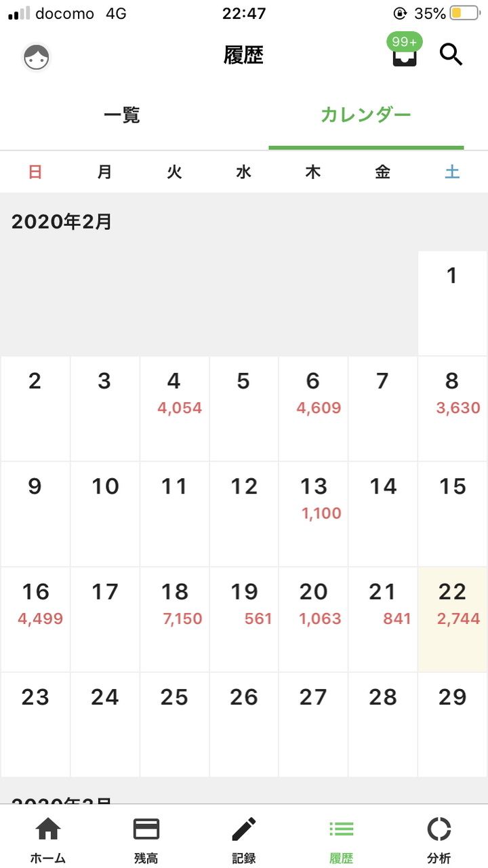Tap the search magnifier icon
The height and width of the screenshot is (868, 488).
click(451, 54)
